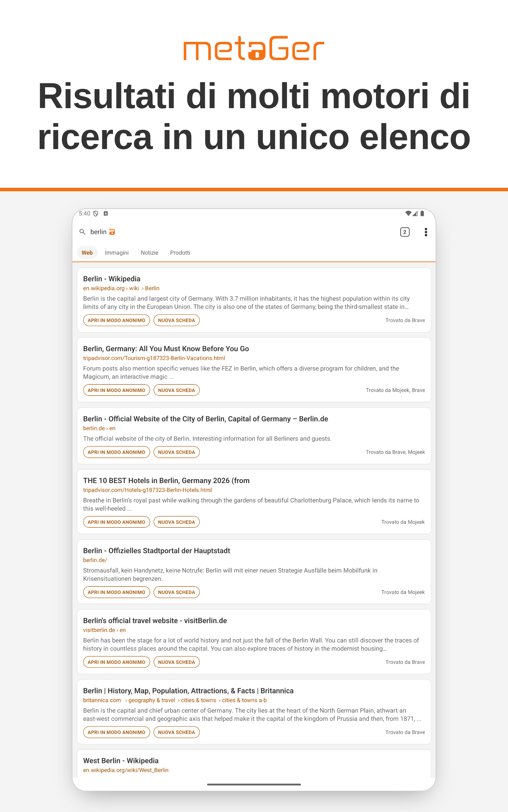Open Berlin - Wikipedia in a new tab
Image resolution: width=508 pixels, height=812 pixels.
pos(177,320)
